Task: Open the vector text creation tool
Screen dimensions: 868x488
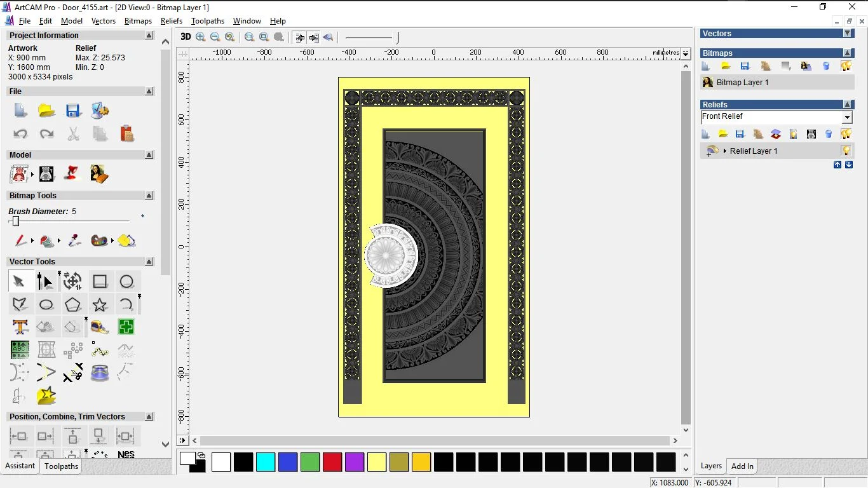Action: [x=20, y=327]
